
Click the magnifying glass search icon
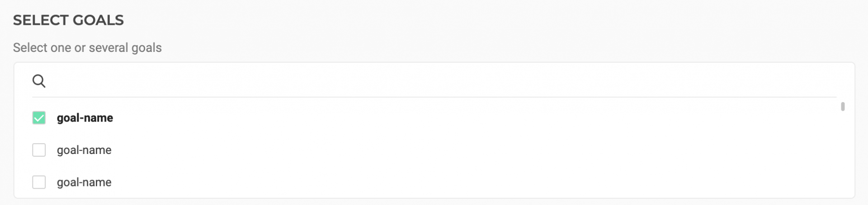39,81
